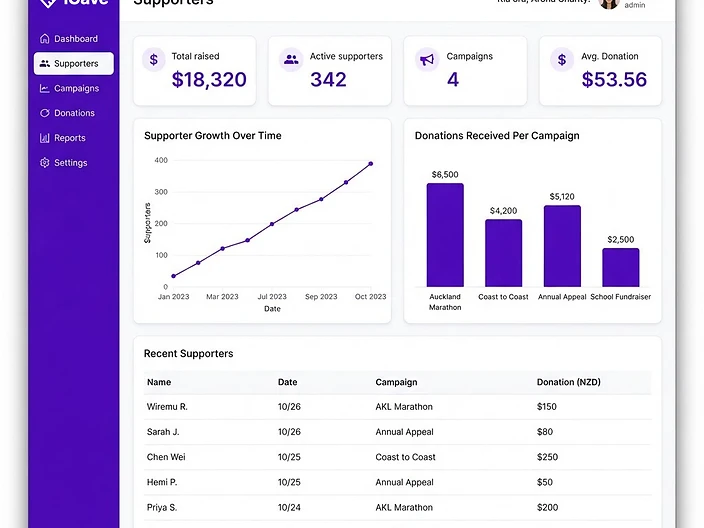The image size is (704, 528).
Task: Click the 342 active supporters value
Action: (328, 80)
